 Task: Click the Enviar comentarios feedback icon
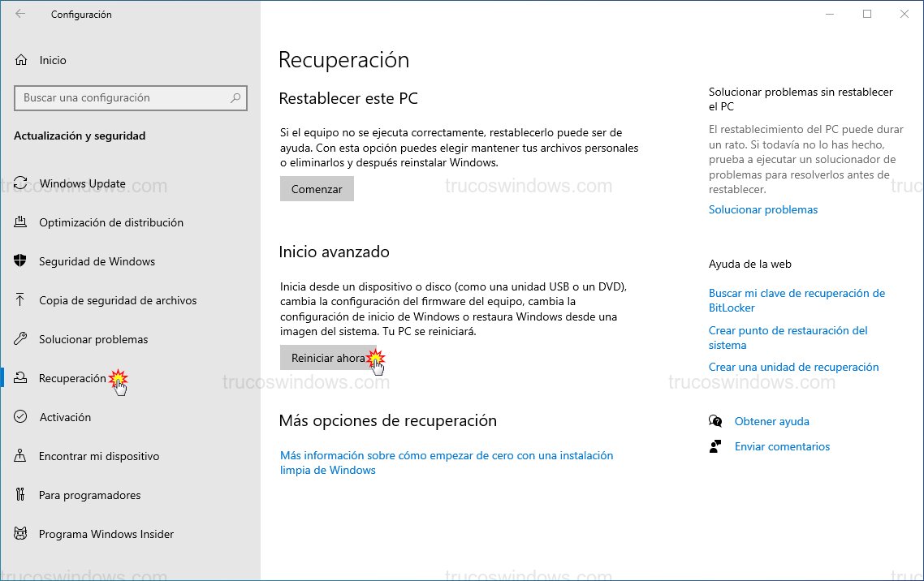click(x=715, y=445)
